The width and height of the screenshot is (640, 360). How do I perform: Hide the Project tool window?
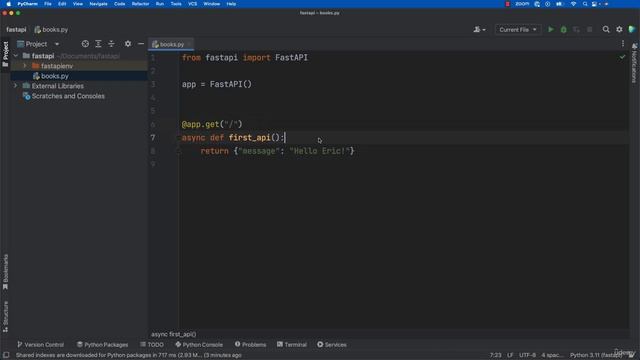(141, 44)
